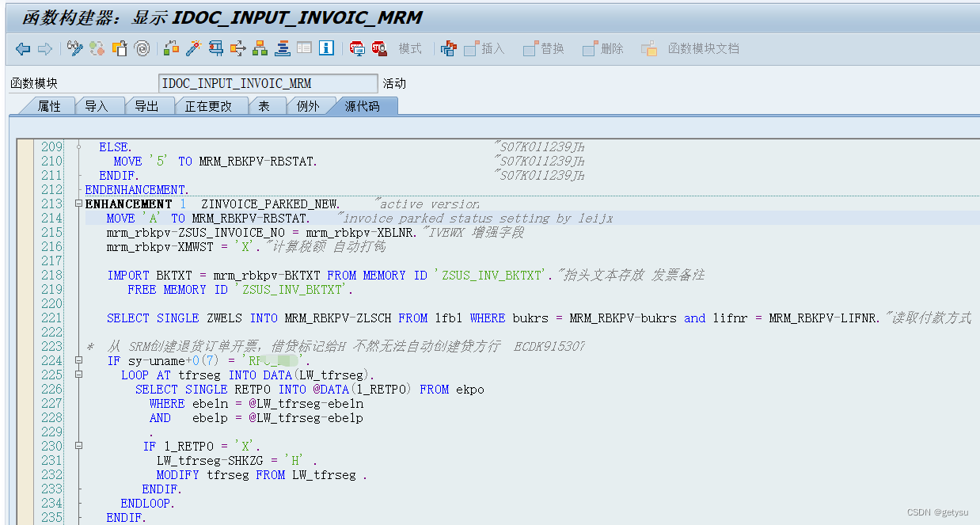This screenshot has height=525, width=980.
Task: Click the back navigation arrow icon
Action: [24, 48]
